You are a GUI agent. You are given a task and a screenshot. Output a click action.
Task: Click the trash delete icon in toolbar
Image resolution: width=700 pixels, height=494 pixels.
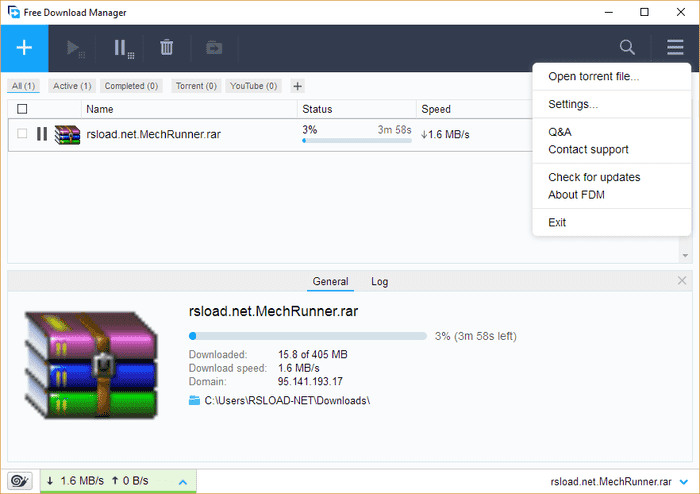(167, 48)
